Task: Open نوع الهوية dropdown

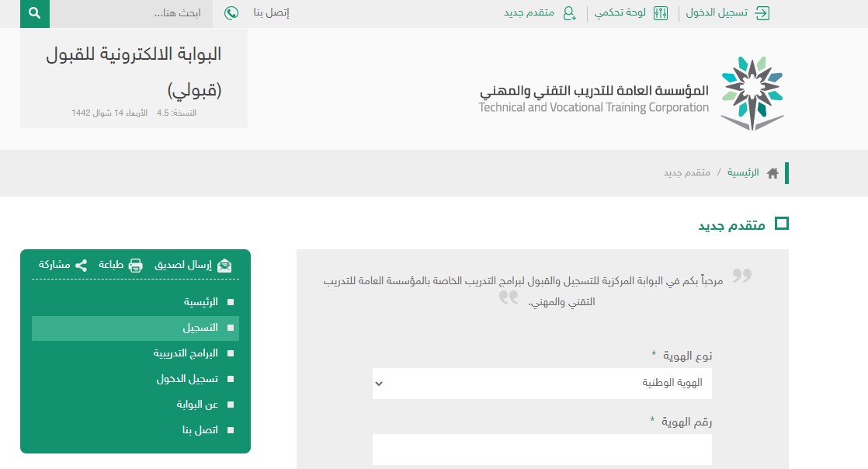Action: pos(542,383)
